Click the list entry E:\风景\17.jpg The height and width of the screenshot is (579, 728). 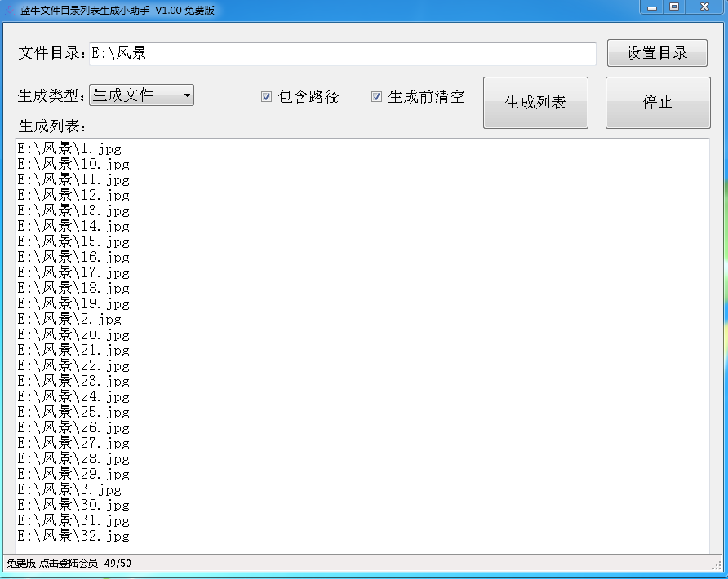point(73,273)
